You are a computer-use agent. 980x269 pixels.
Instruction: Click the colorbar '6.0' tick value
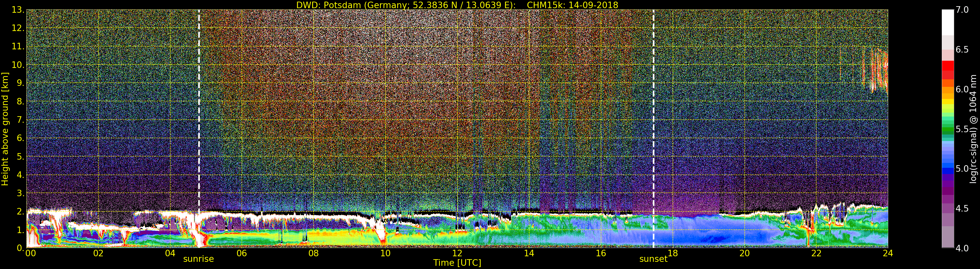(962, 89)
